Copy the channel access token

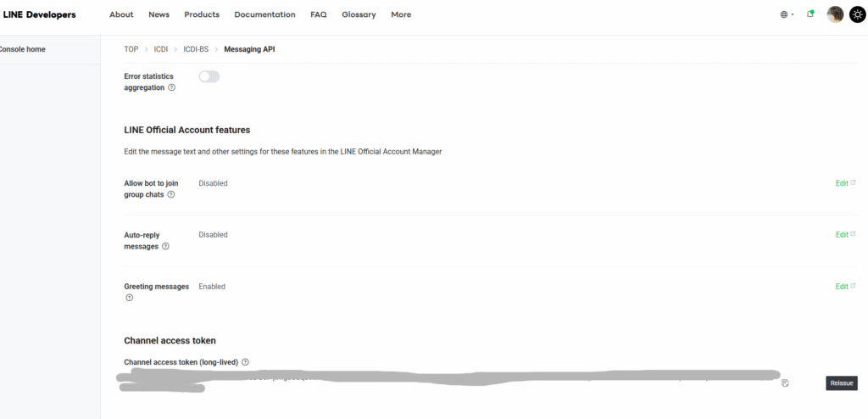pos(786,383)
